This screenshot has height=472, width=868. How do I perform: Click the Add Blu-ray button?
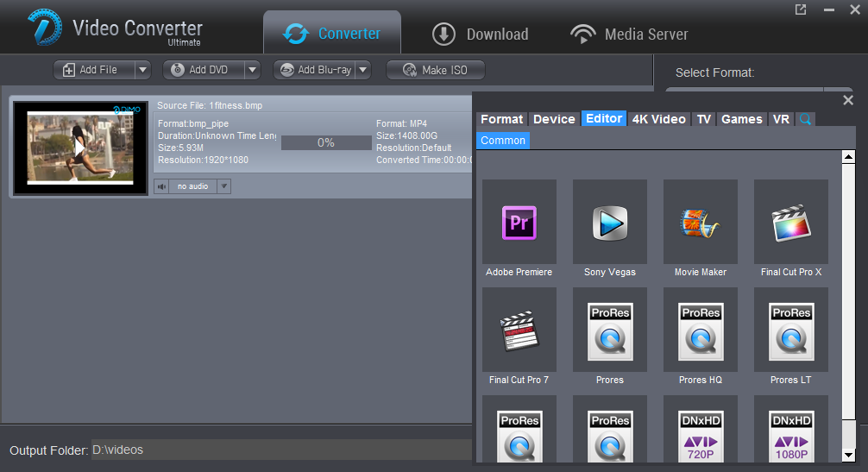314,70
